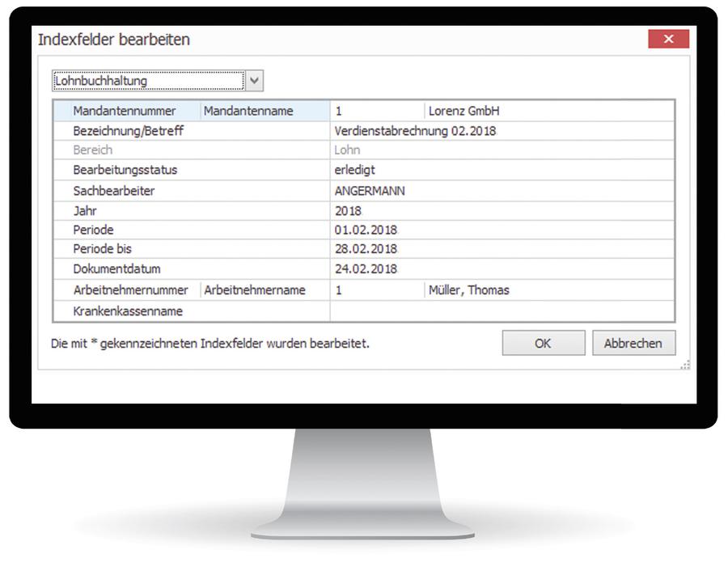Edit the Lorenz GmbH client name field
728x575 pixels.
pos(548,111)
